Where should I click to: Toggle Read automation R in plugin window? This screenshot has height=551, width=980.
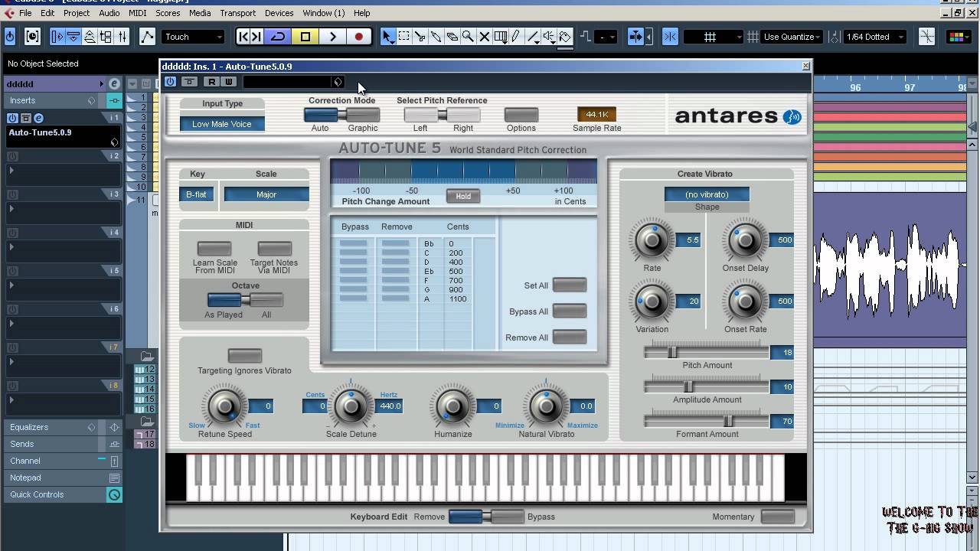[212, 82]
